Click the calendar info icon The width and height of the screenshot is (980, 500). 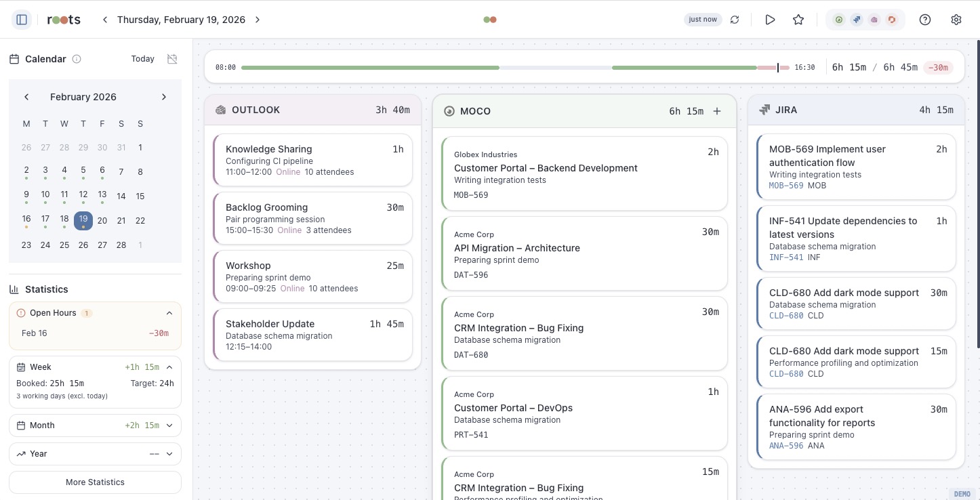77,59
